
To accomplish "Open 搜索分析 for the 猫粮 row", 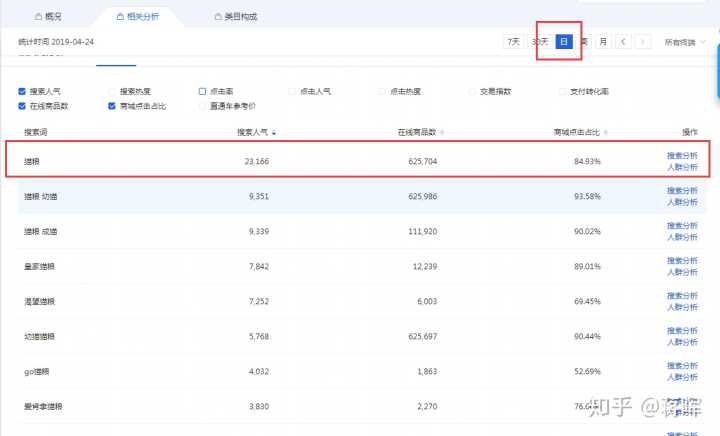I will pyautogui.click(x=682, y=155).
